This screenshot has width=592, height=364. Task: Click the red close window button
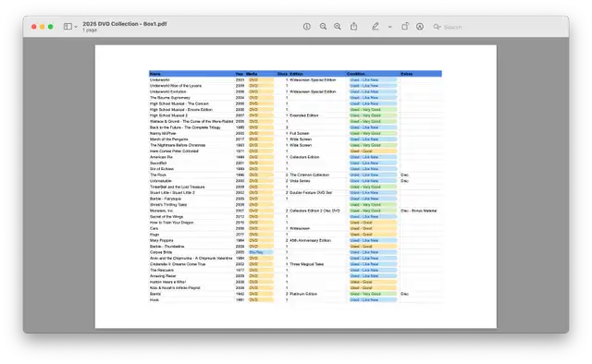pos(34,27)
